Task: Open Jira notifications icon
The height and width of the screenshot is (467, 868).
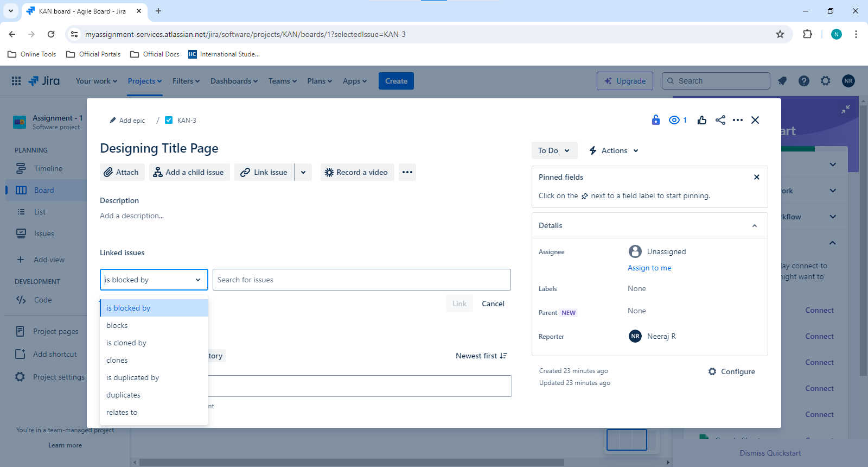Action: (x=782, y=81)
